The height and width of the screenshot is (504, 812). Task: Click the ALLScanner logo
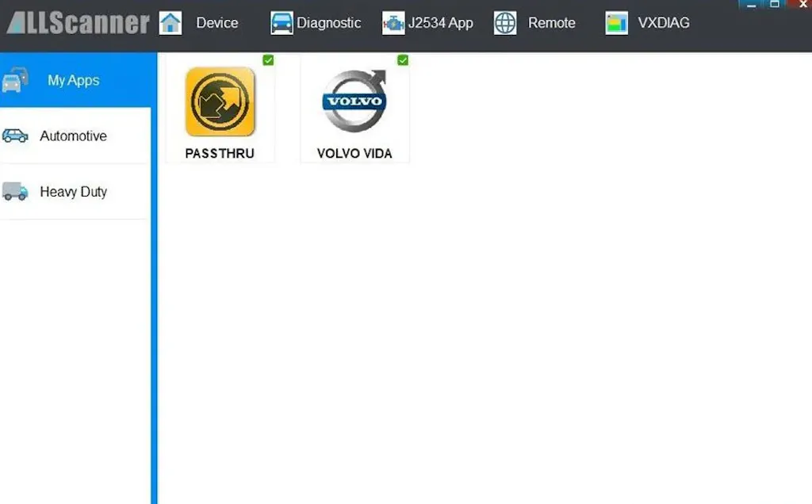(x=78, y=23)
